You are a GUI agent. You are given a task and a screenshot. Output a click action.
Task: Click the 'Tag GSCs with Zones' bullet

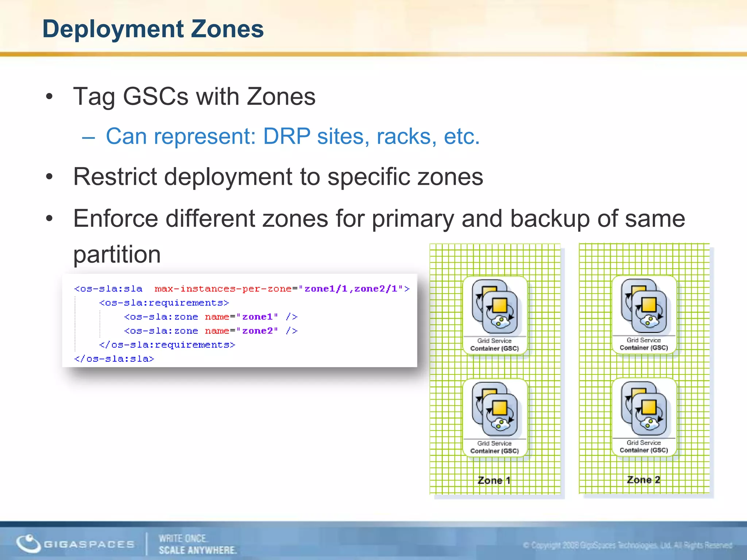coord(194,97)
